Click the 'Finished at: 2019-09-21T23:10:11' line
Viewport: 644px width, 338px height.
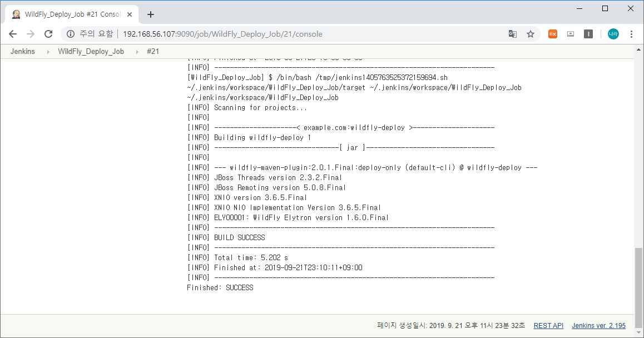[x=275, y=268]
